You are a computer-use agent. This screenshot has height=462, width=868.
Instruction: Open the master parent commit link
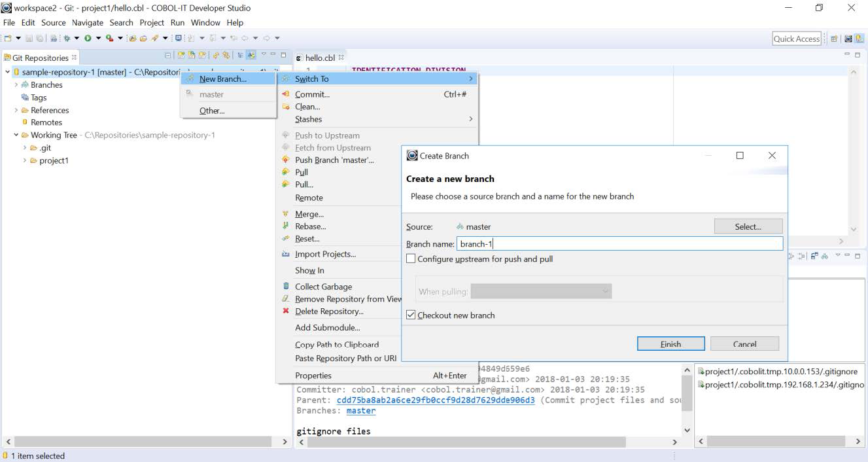360,410
